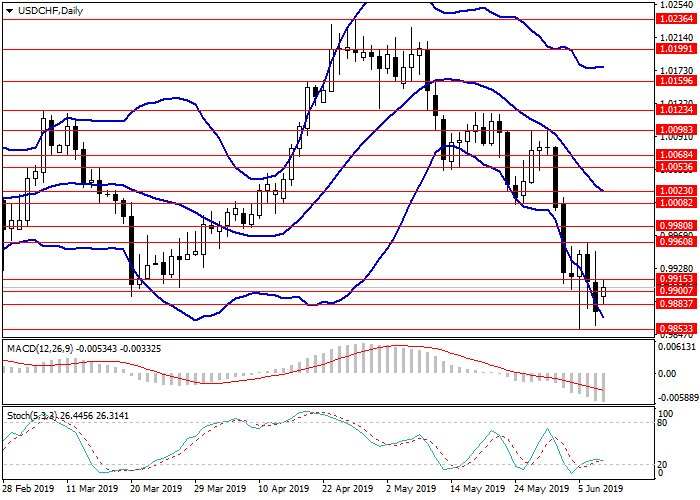Image resolution: width=700 pixels, height=500 pixels.
Task: Click the USDCHF,Daily chart title
Action: 47,10
